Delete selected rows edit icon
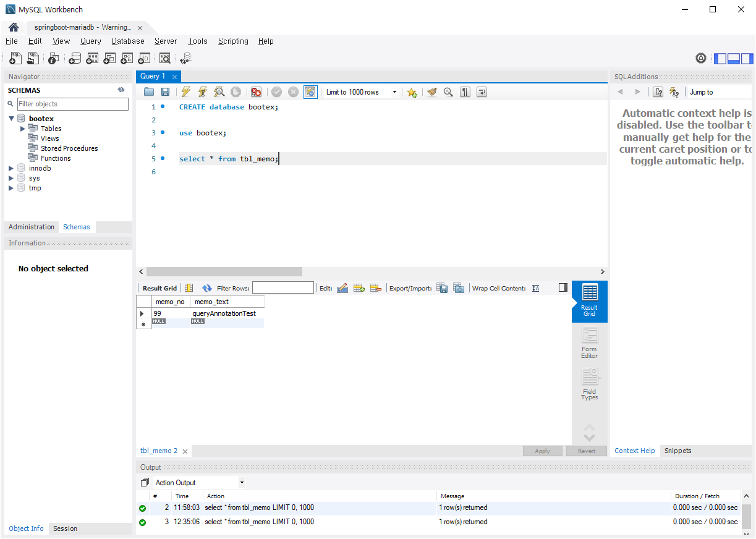Image resolution: width=756 pixels, height=539 pixels. click(375, 288)
